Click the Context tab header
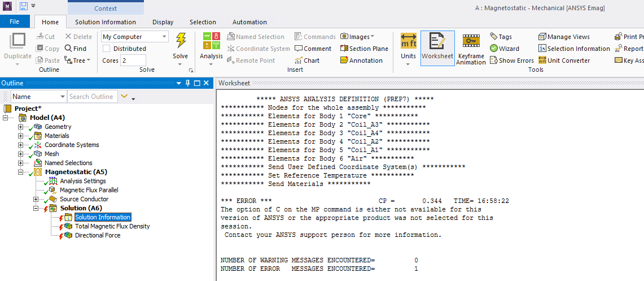Viewport: 644px width, 281px height. click(106, 8)
